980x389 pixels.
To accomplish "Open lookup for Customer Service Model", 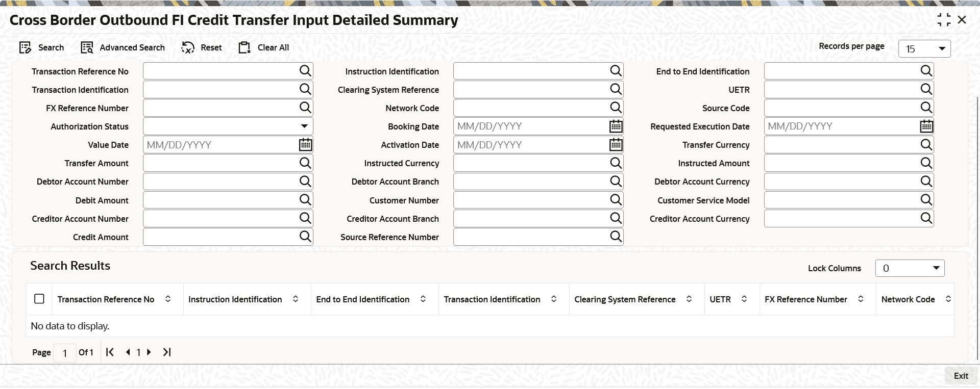I will tap(926, 200).
